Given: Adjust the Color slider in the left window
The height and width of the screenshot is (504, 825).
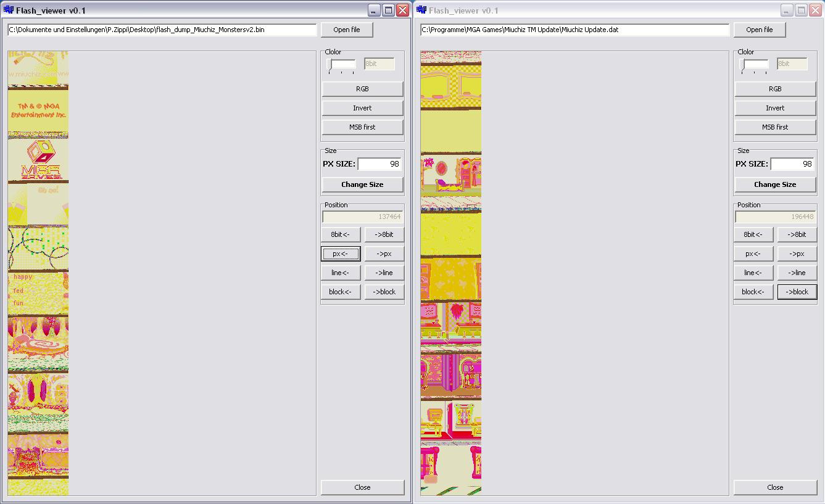Looking at the screenshot, I should (x=341, y=65).
